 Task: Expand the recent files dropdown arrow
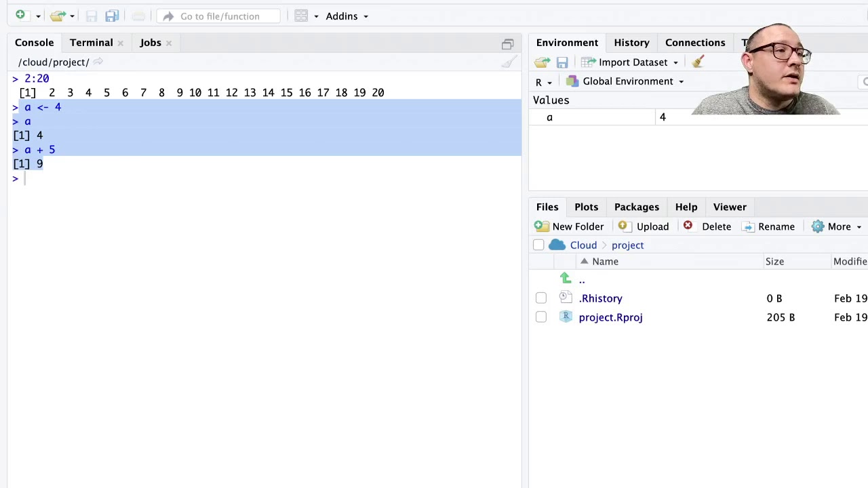pyautogui.click(x=72, y=16)
